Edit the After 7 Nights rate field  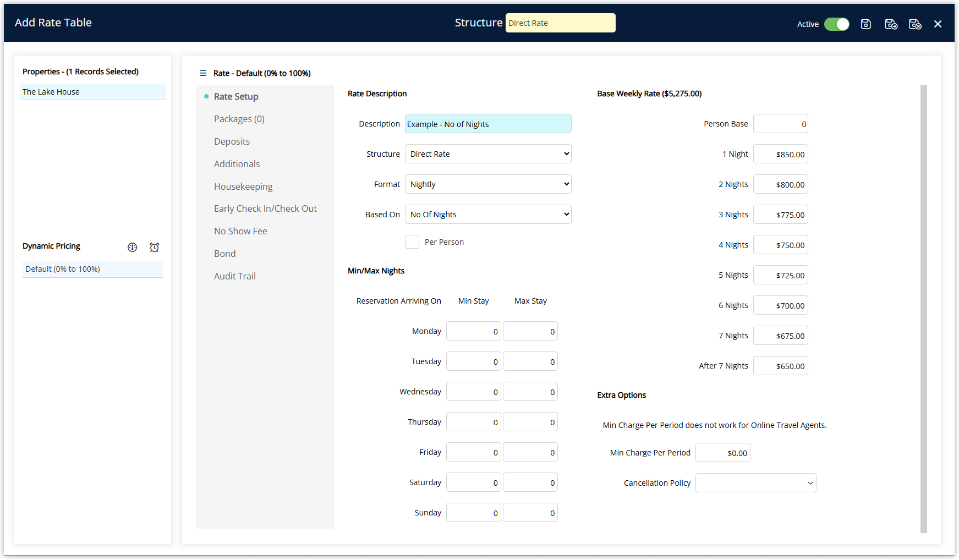click(781, 366)
